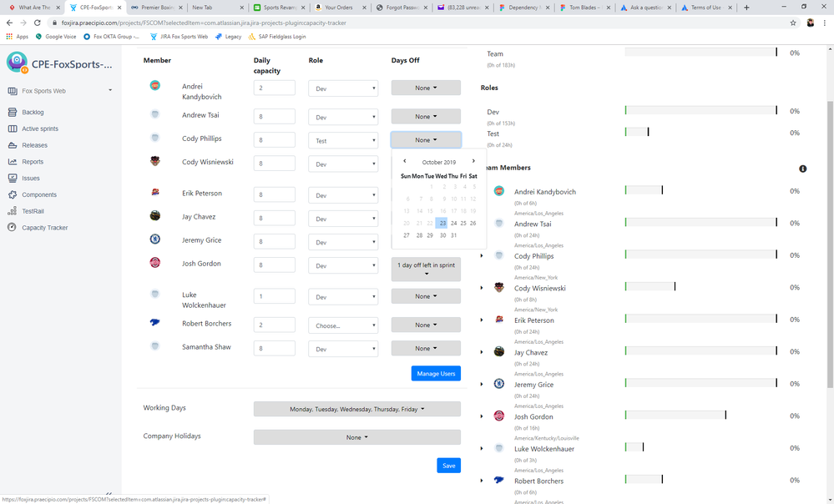The image size is (834, 504).
Task: Switch to the Your Orders browser tab
Action: click(x=341, y=8)
